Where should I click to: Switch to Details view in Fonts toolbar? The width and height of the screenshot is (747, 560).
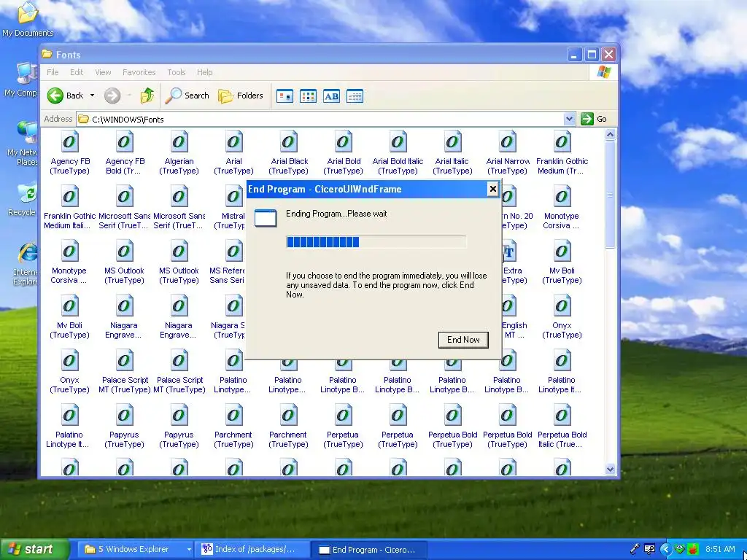coord(355,96)
